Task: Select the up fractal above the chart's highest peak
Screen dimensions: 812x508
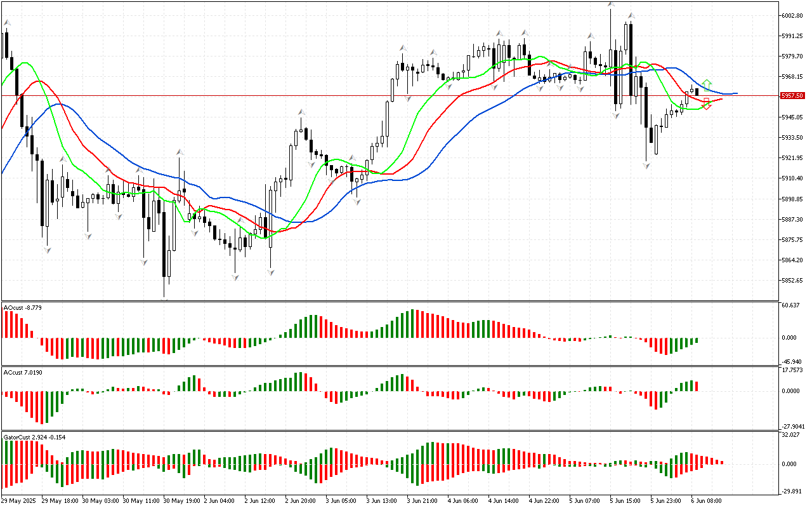Action: pos(610,5)
